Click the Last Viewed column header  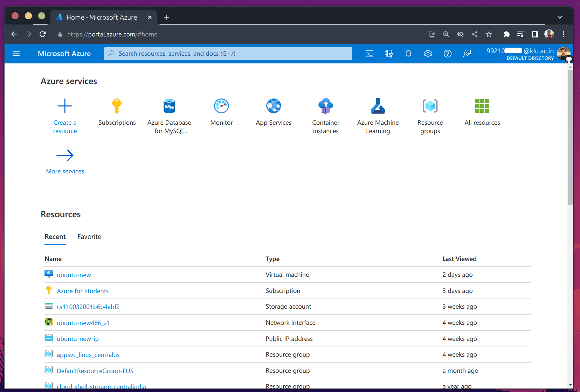point(460,259)
